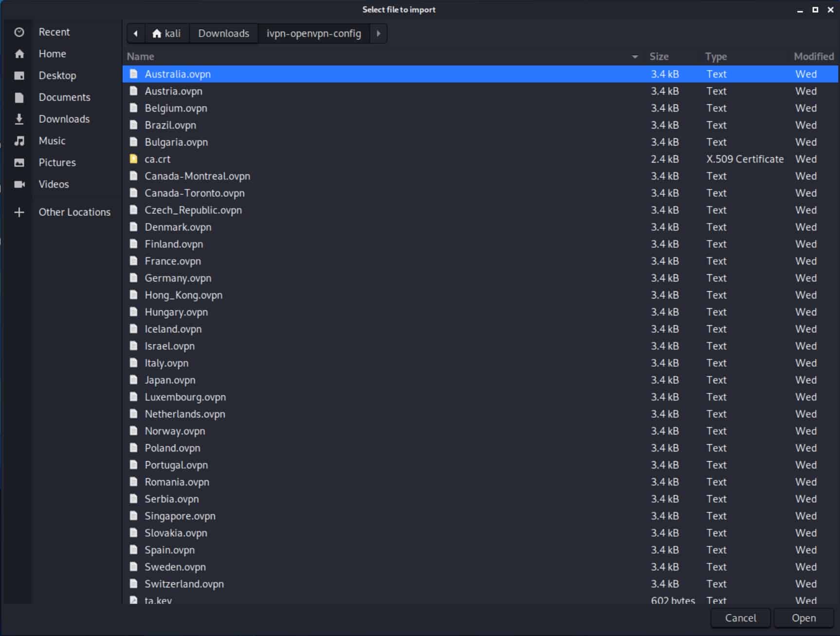Select the Germany.ovpn file

pyautogui.click(x=480, y=278)
